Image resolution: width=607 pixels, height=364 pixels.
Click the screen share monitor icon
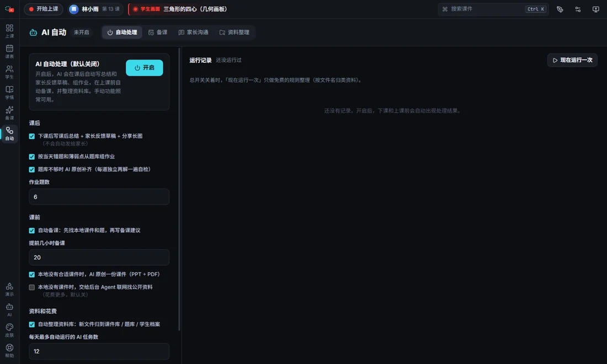click(595, 9)
